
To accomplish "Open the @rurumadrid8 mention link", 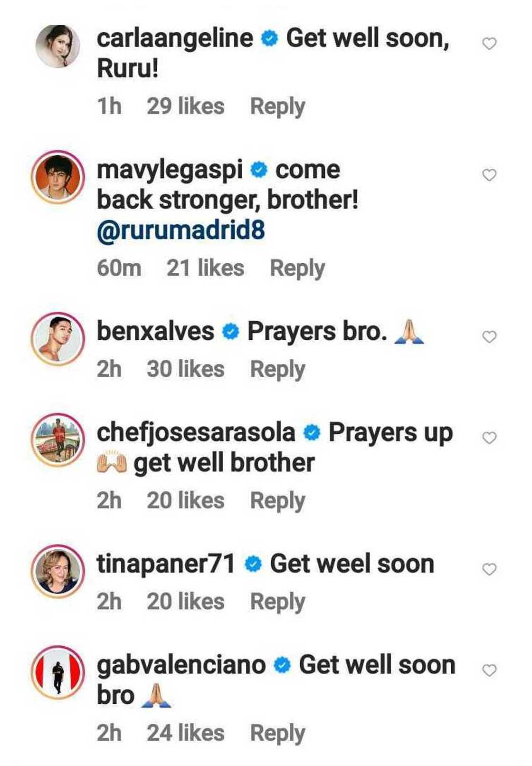I will [180, 231].
